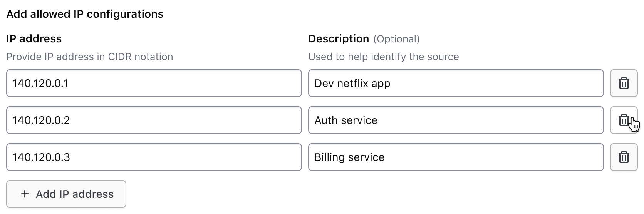
Task: Trash the 140.120.0.2 allowed IP row
Action: [624, 120]
